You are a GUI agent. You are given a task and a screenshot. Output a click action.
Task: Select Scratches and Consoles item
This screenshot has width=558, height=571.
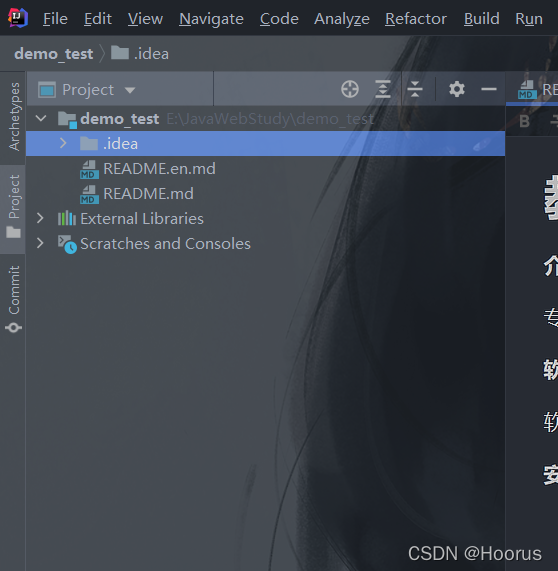coord(165,244)
